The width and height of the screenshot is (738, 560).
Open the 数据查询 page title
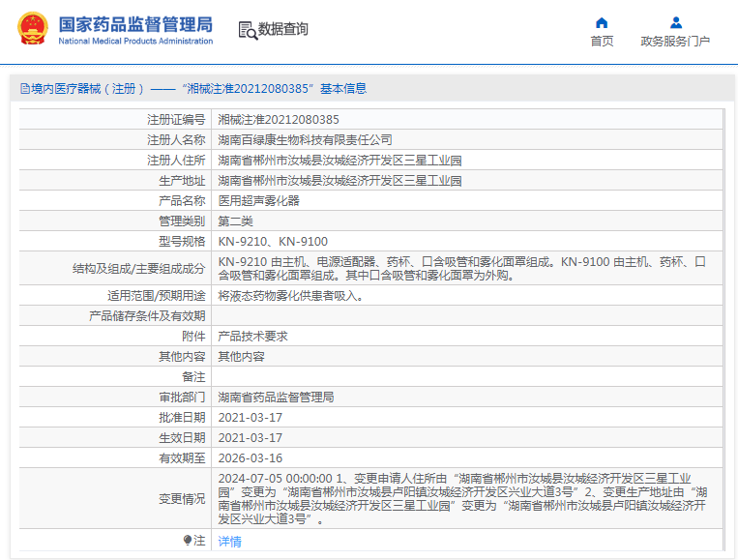(x=282, y=29)
